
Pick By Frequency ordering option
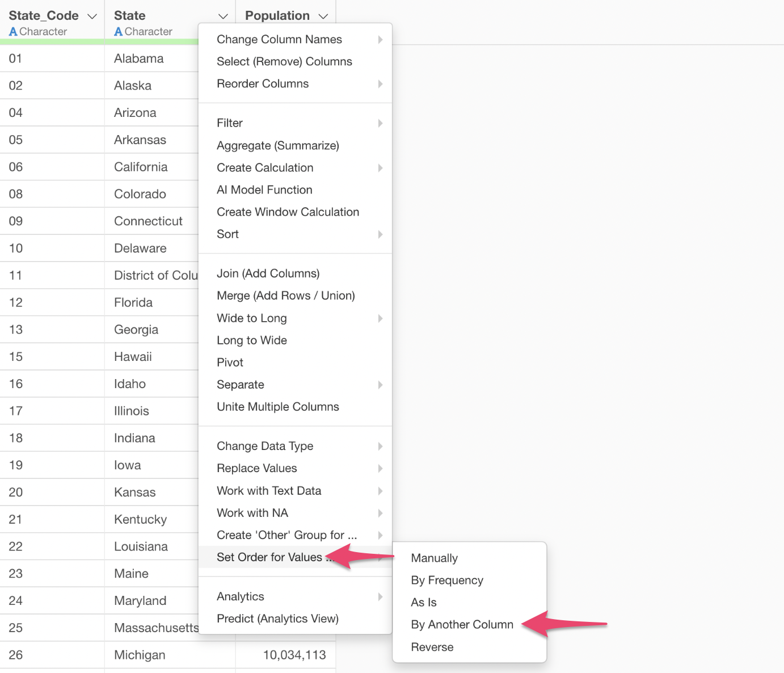coord(447,581)
